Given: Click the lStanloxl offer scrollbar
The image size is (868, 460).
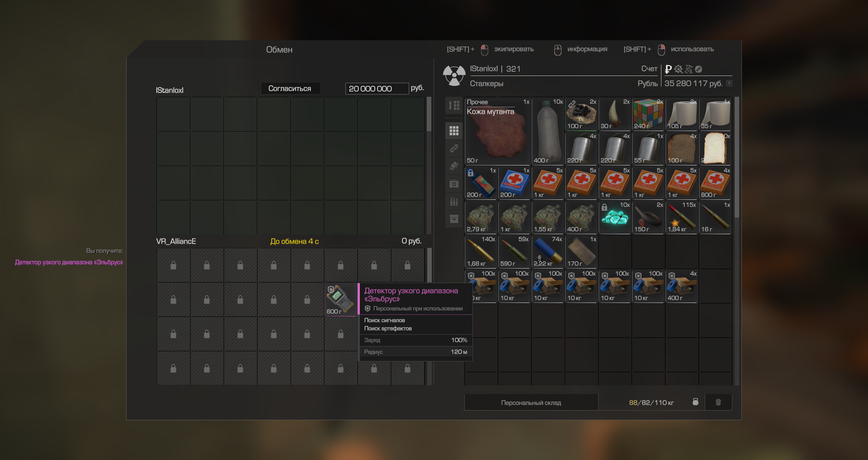Looking at the screenshot, I should 429,114.
